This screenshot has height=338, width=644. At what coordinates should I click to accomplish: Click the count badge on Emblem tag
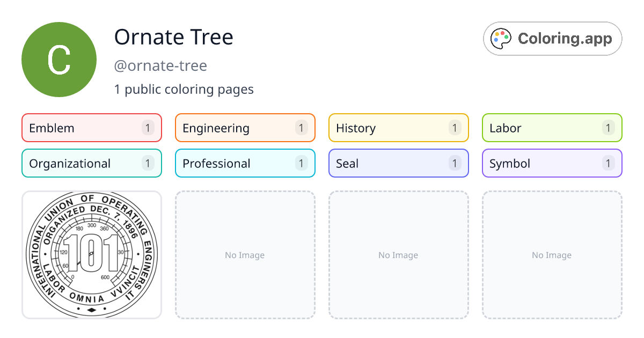click(148, 128)
